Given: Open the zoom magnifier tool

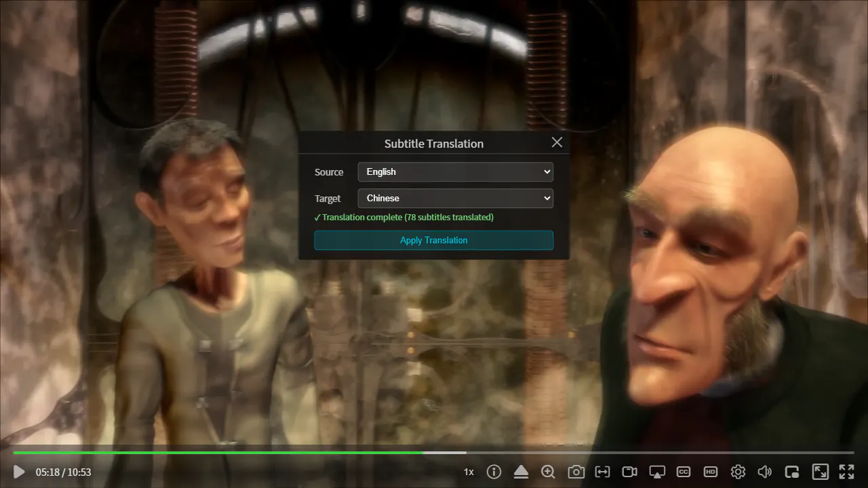Looking at the screenshot, I should pos(548,472).
